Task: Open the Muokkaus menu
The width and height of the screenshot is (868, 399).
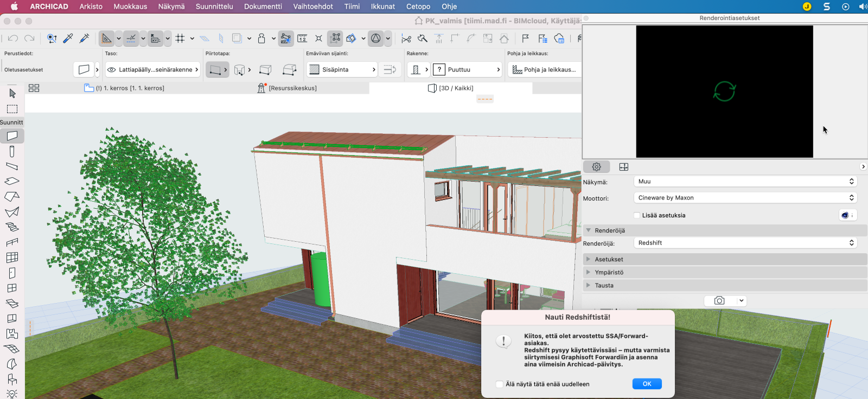Action: point(130,7)
